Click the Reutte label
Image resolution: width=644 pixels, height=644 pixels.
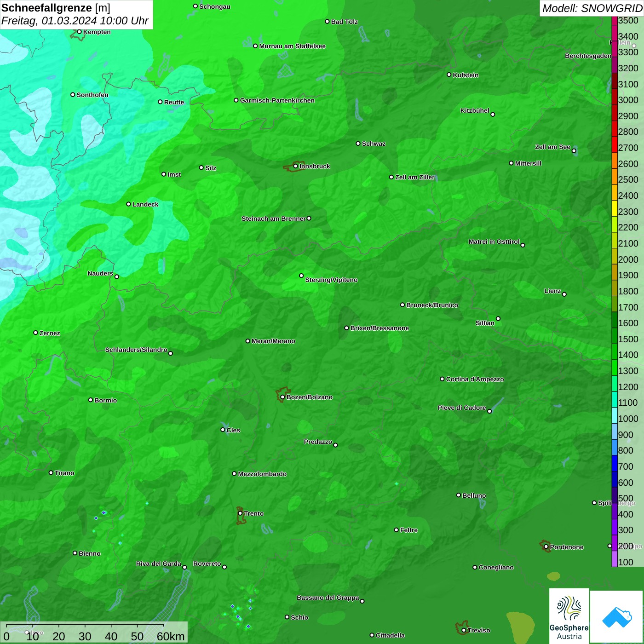[x=174, y=102]
